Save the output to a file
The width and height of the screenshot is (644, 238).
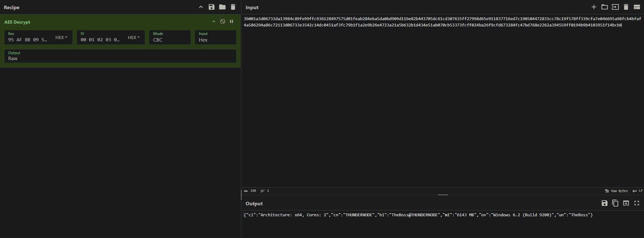pos(604,203)
